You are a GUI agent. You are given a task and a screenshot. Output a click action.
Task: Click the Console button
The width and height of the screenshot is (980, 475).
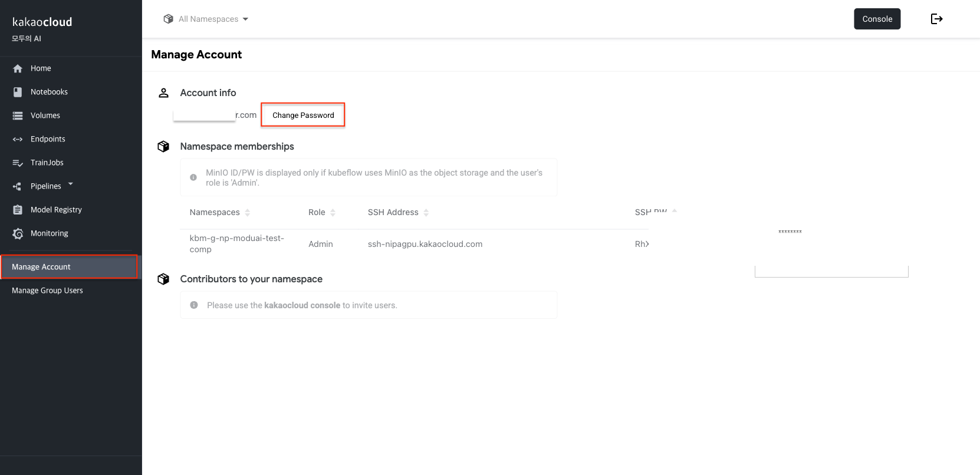point(877,19)
